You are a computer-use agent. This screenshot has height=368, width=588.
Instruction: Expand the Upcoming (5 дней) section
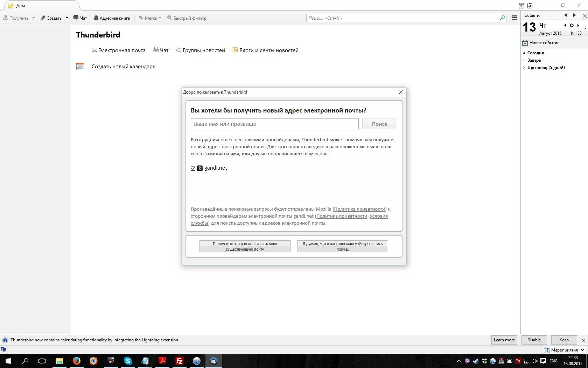click(x=524, y=68)
